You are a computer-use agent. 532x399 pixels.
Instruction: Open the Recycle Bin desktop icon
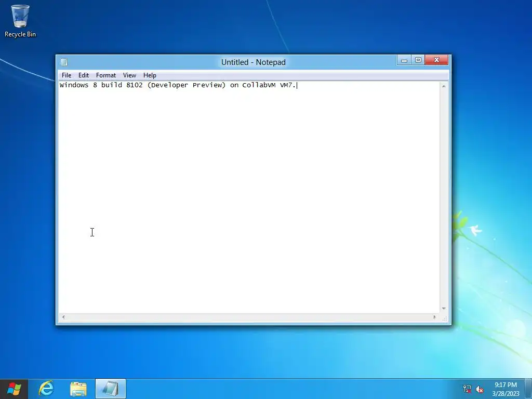(20, 21)
